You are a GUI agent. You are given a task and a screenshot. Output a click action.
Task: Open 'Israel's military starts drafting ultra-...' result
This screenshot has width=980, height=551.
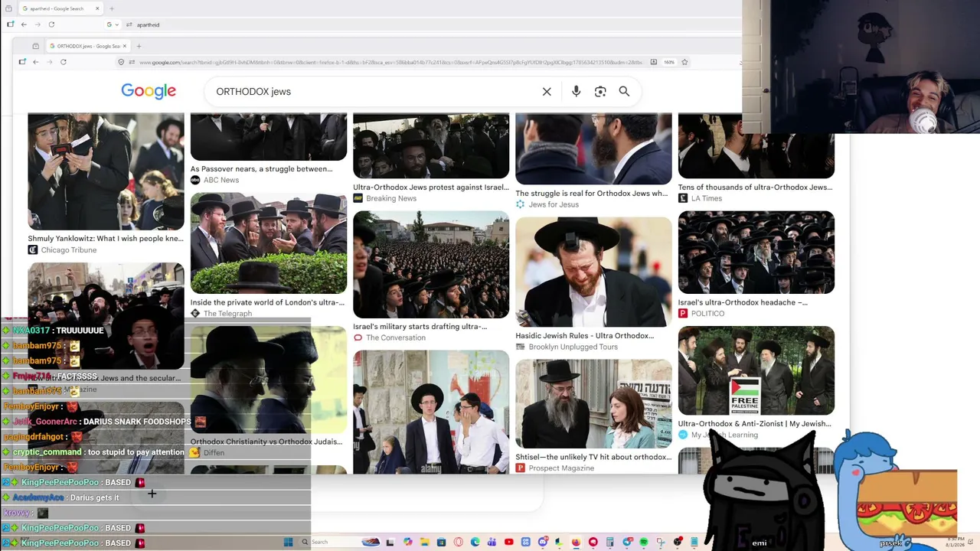point(420,327)
